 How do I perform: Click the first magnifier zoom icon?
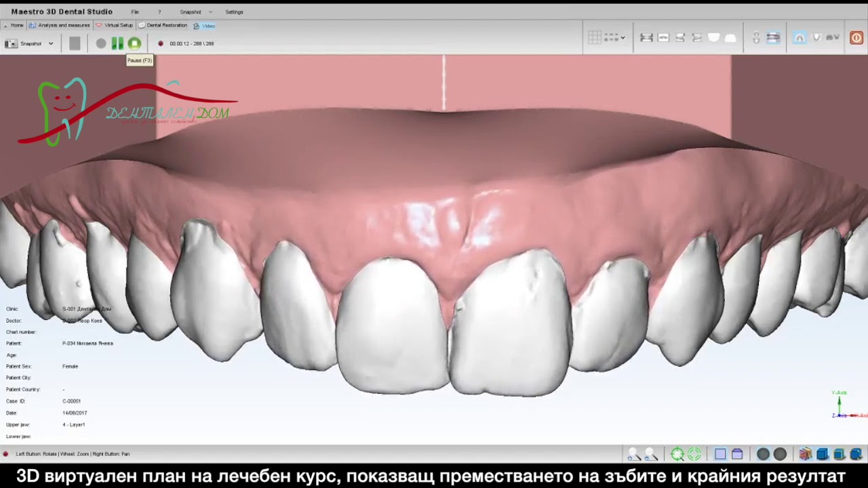(x=634, y=454)
